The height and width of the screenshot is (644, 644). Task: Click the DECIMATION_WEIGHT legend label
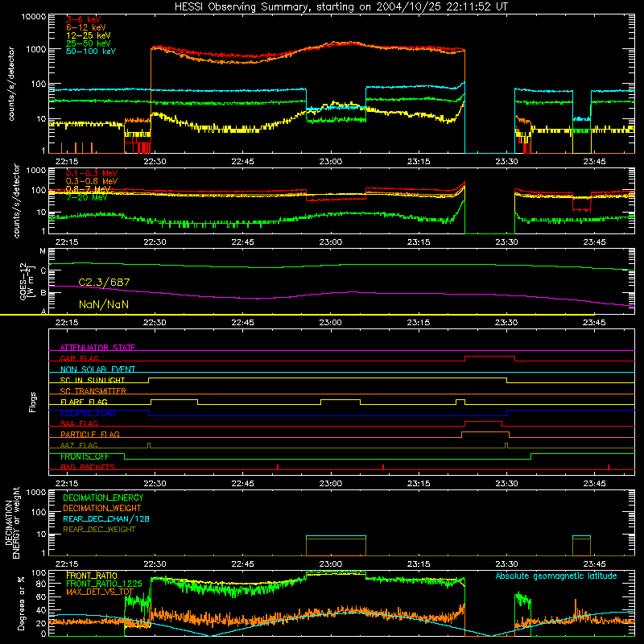[102, 508]
